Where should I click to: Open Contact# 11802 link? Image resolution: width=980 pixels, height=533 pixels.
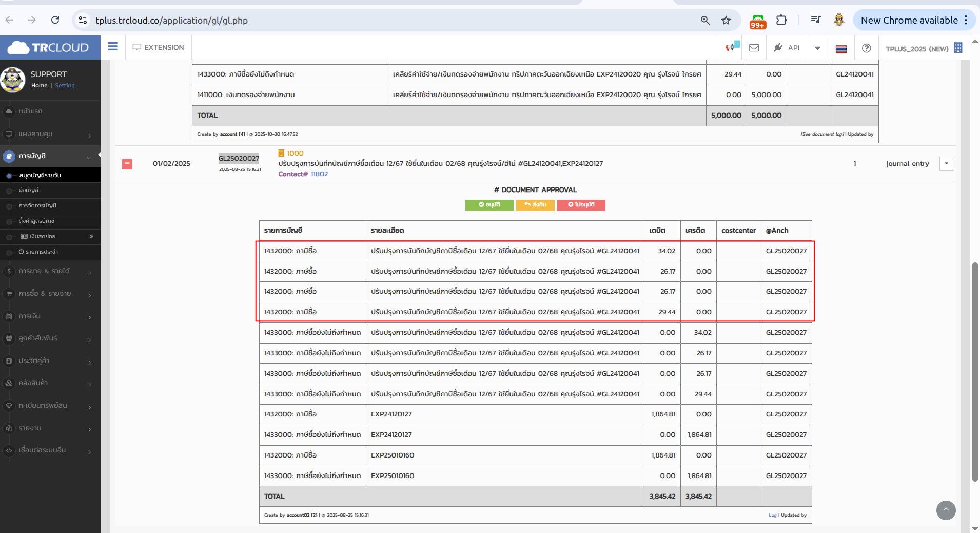click(x=319, y=174)
